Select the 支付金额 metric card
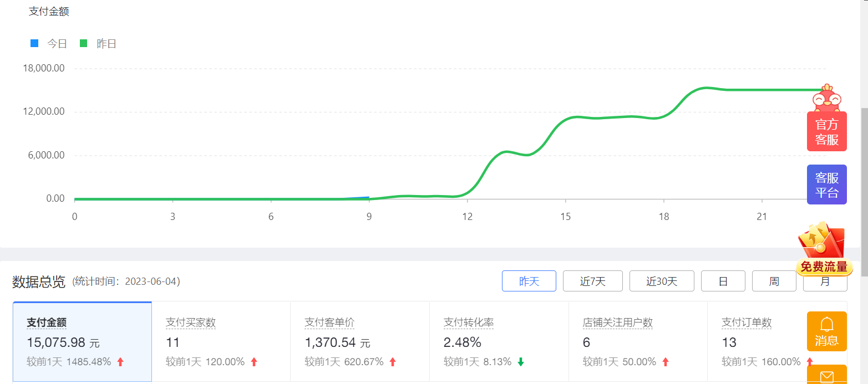Screen dimensions: 868x384 point(82,342)
